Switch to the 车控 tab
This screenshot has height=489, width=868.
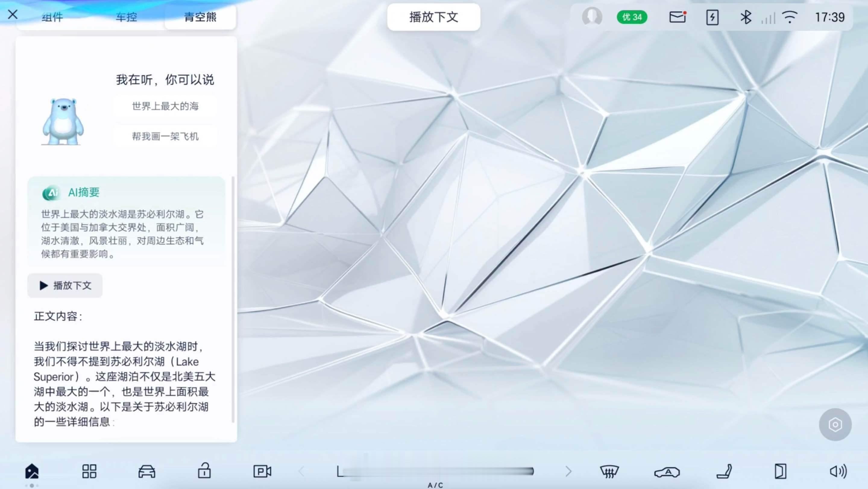coord(126,17)
